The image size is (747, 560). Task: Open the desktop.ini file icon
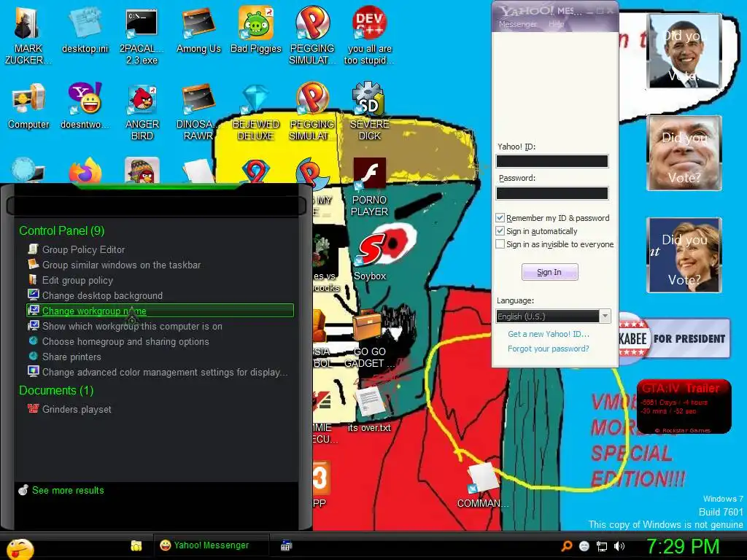(85, 29)
